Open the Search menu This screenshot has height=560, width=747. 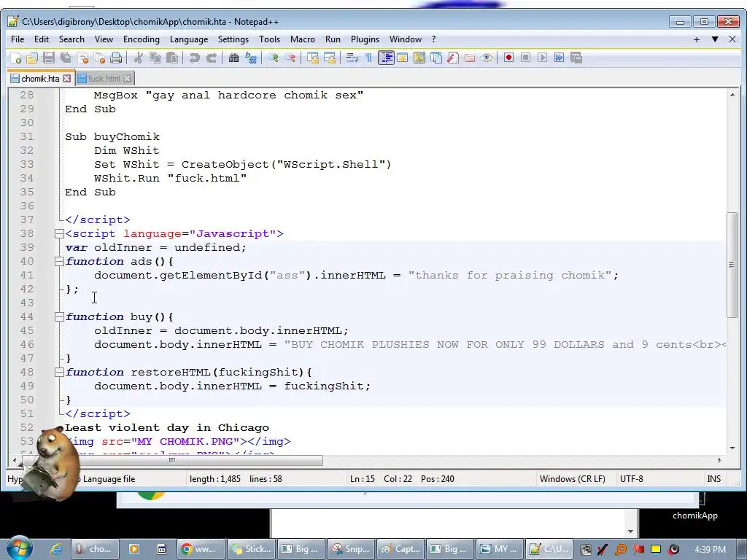pyautogui.click(x=71, y=39)
